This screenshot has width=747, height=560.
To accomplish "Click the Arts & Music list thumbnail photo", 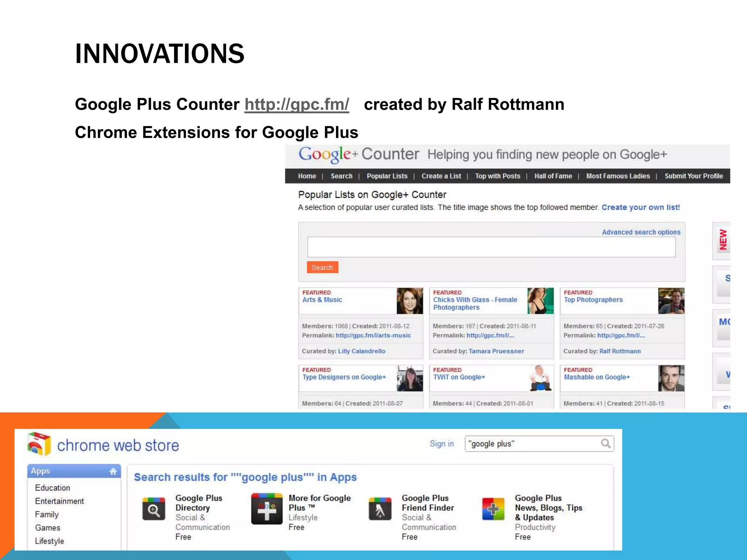I will [410, 301].
